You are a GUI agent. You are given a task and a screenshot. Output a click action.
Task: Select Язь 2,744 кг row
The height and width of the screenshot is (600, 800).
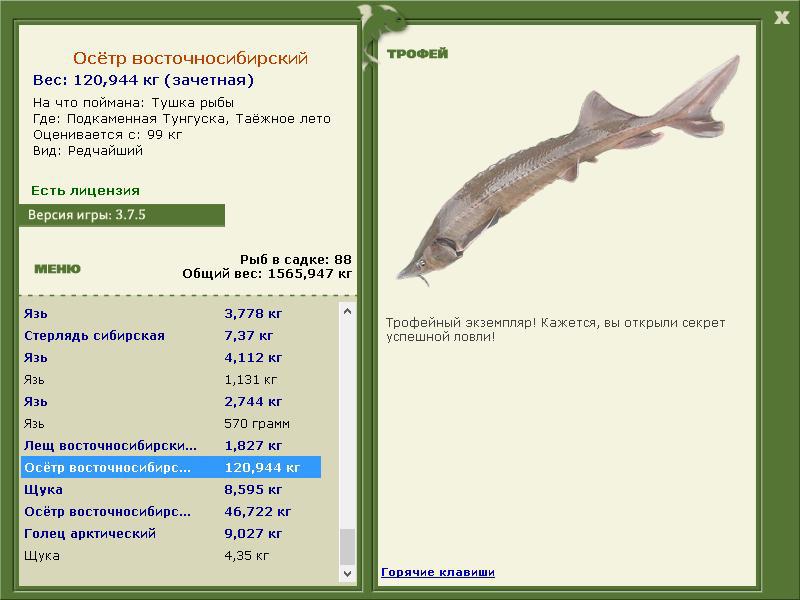tap(171, 401)
